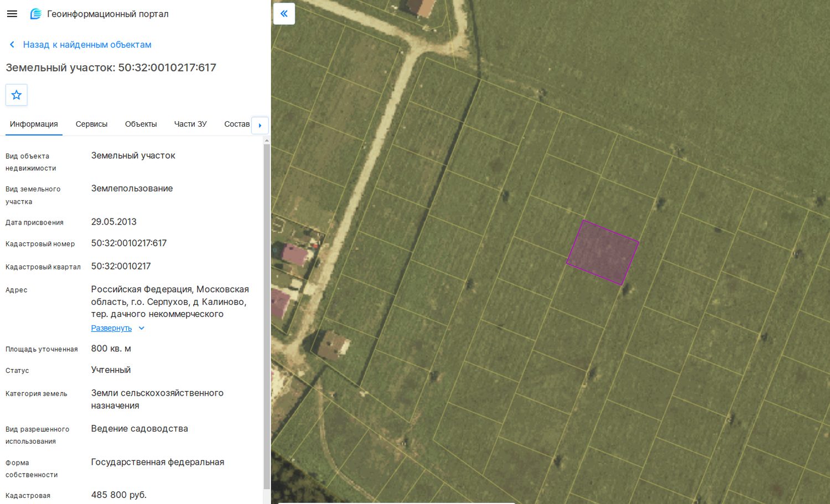Viewport: 830px width, 504px height.
Task: Open the hamburger main menu
Action: tap(12, 14)
